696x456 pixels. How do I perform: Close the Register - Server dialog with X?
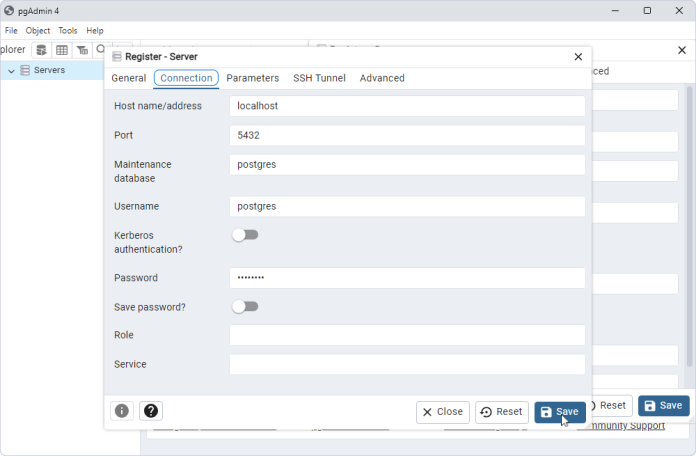coord(578,57)
